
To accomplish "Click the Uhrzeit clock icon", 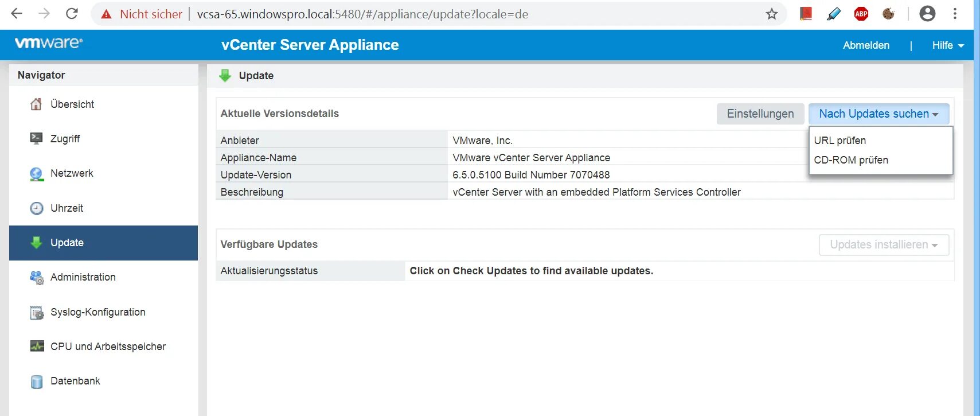I will click(x=36, y=208).
